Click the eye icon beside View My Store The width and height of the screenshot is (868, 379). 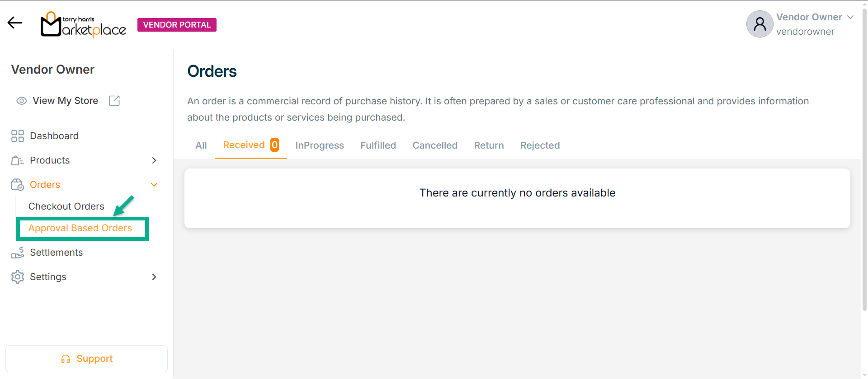21,101
